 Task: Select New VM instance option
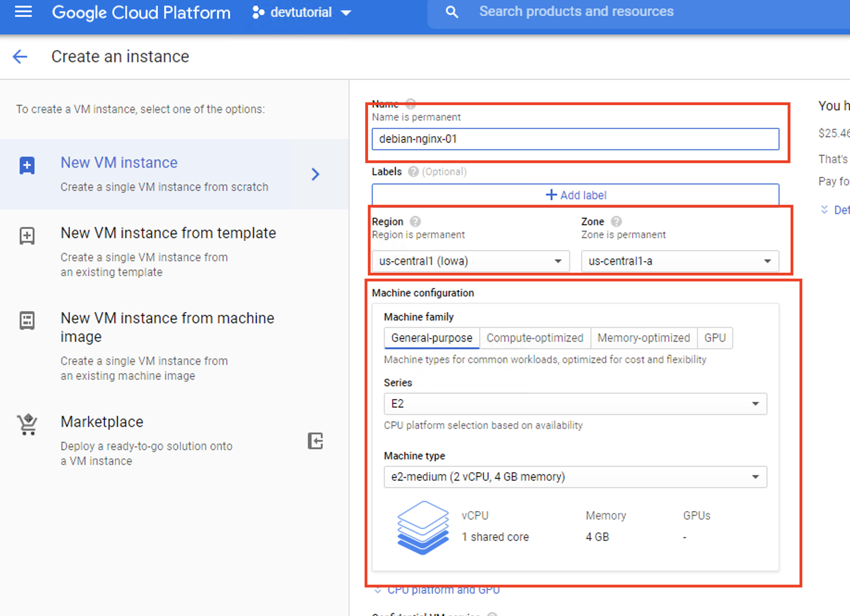(174, 174)
